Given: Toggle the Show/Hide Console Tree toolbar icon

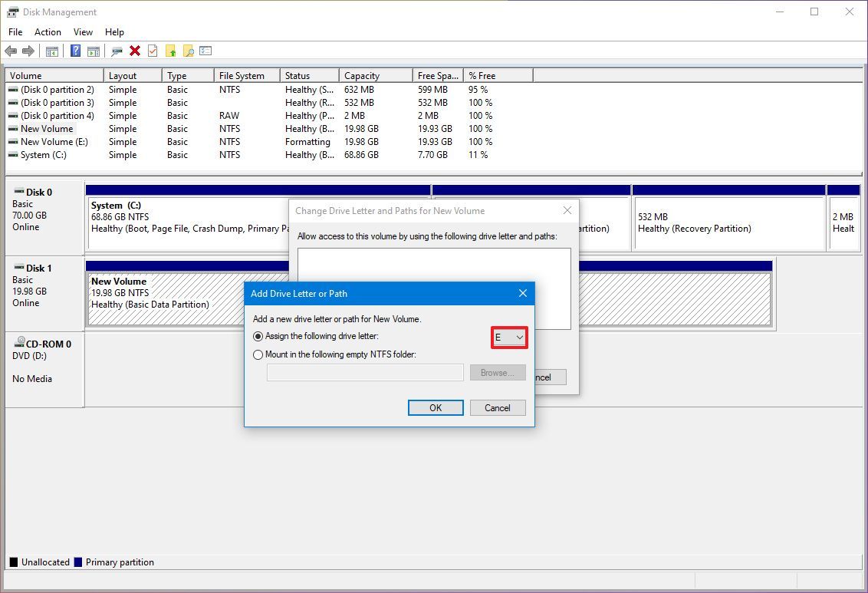Looking at the screenshot, I should [52, 51].
